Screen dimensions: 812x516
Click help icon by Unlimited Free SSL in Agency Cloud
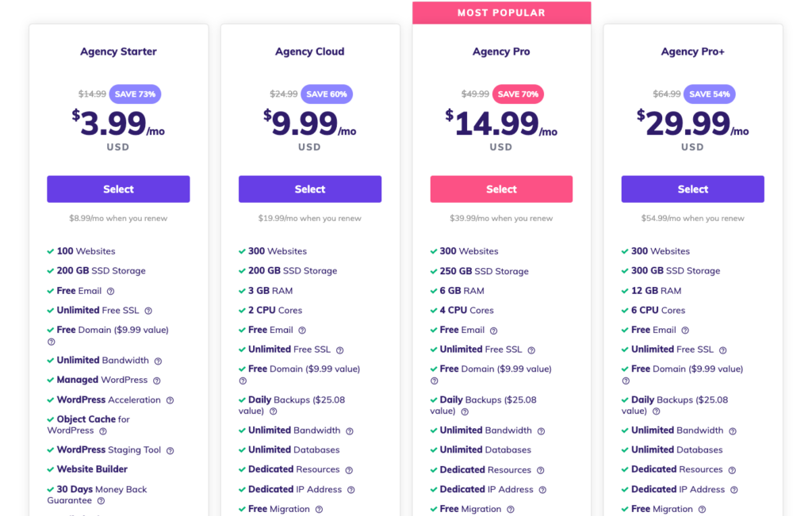click(339, 350)
